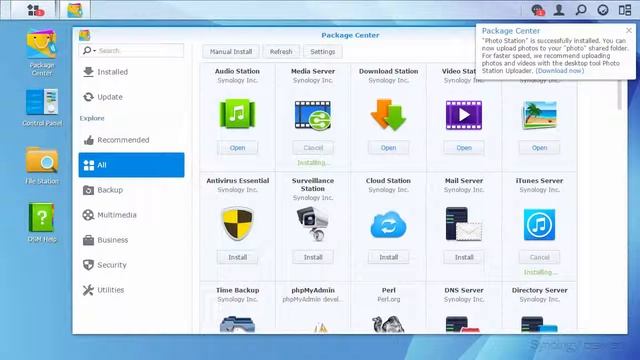Click the Surveillance Station camera icon
Viewport: 640px width, 360px height.
pos(313,224)
